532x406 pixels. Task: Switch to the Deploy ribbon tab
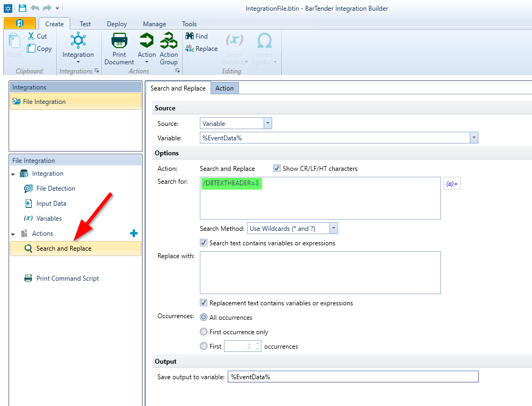point(117,24)
